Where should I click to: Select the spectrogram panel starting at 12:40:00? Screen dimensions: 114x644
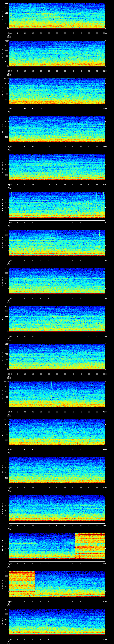tap(57, 432)
